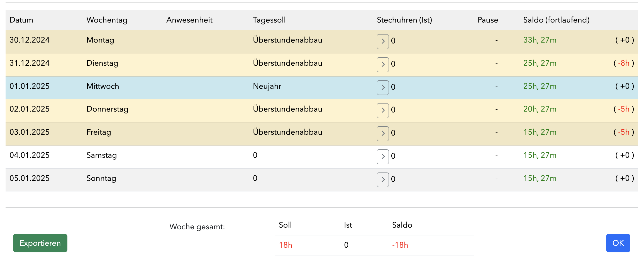Expand Stechuhren details for 30.12.2024
The height and width of the screenshot is (266, 644).
383,41
